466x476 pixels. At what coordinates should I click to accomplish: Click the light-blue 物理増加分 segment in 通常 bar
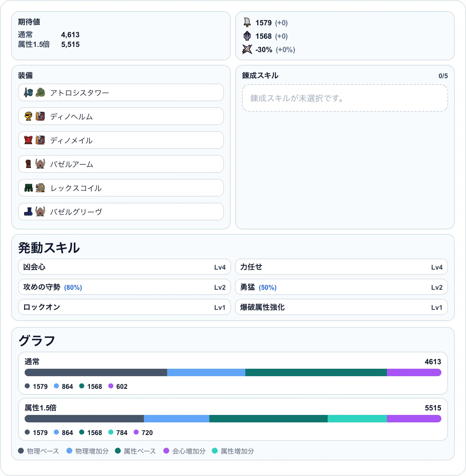coord(206,372)
